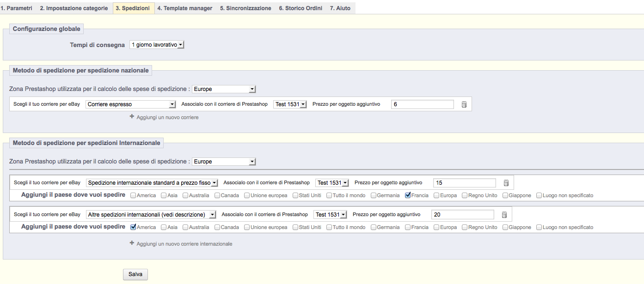Delete the international carrier row priced 15
Viewport: 644px width, 284px height.
point(506,182)
